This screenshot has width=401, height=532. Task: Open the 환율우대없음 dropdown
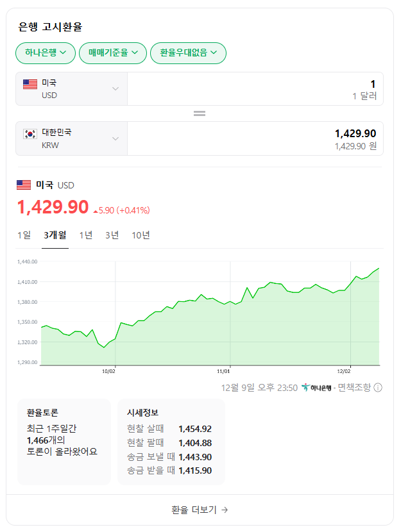(187, 53)
